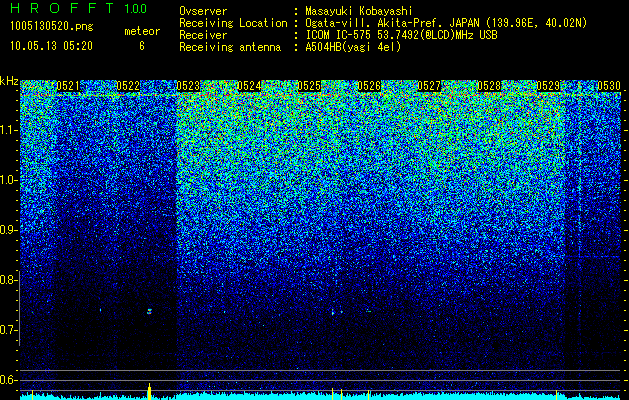Click the kHz axis unit label

coord(9,81)
